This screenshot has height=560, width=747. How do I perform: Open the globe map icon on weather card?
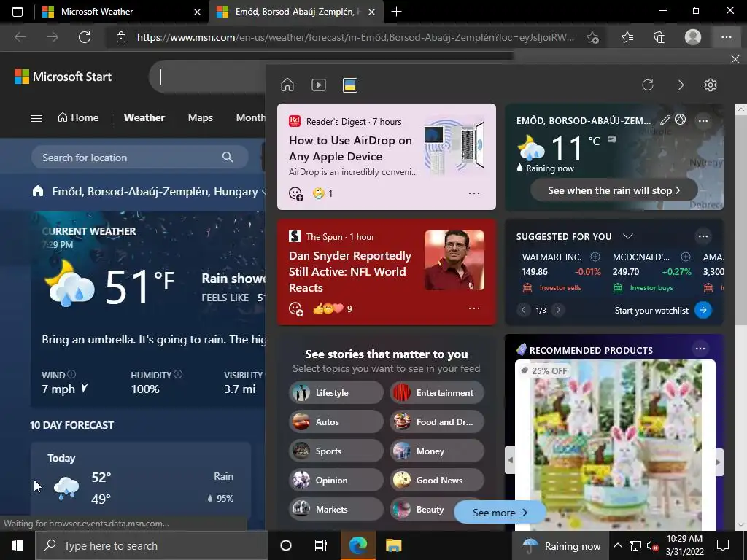(x=681, y=120)
